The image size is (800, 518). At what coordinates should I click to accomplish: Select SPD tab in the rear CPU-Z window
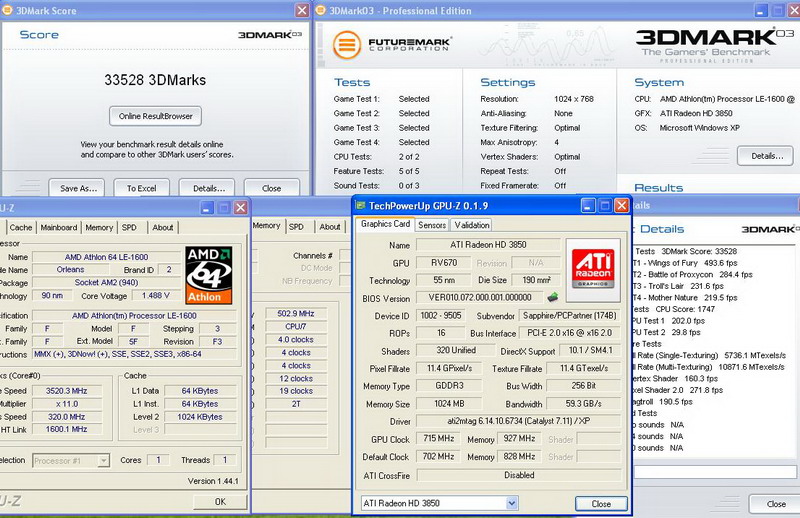[x=296, y=227]
